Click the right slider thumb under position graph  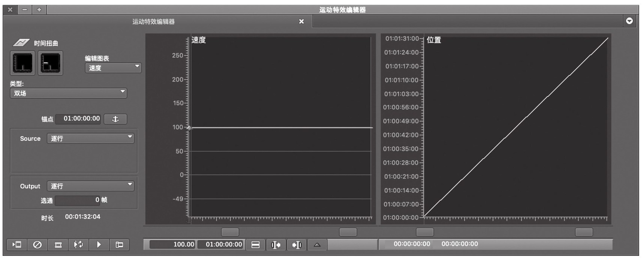click(x=584, y=232)
